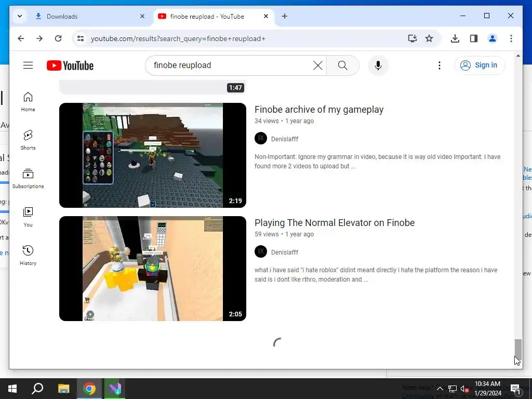This screenshot has height=399, width=532.
Task: Click the page vertical scrollbar thumb
Action: coord(518,349)
